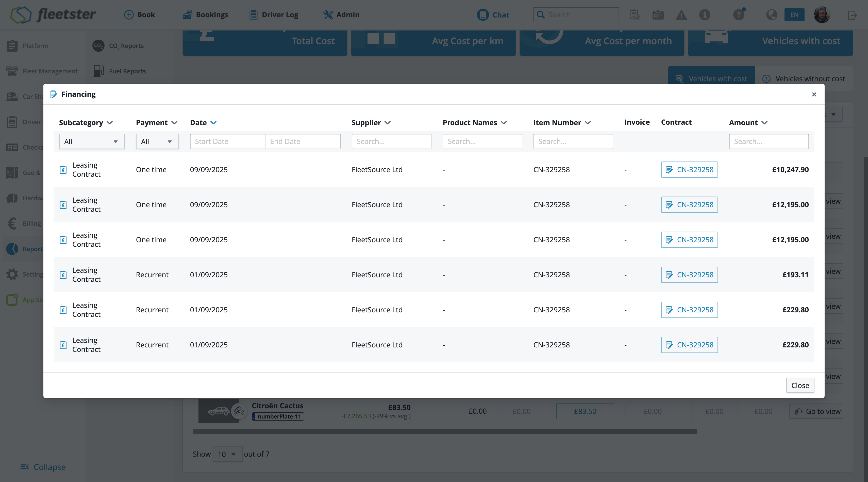Open contract CN-329258 for £10,247.90 row

click(689, 170)
